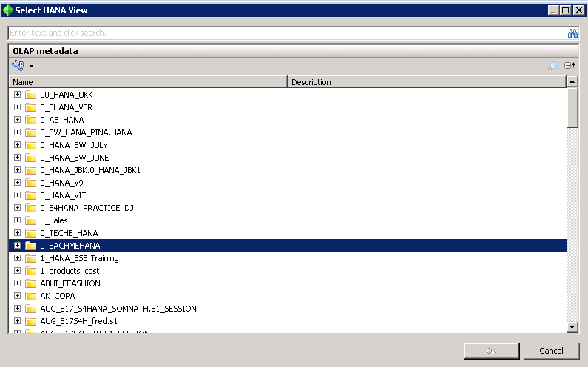
Task: Expand the 0_AS_HANA package
Action: pyautogui.click(x=17, y=120)
